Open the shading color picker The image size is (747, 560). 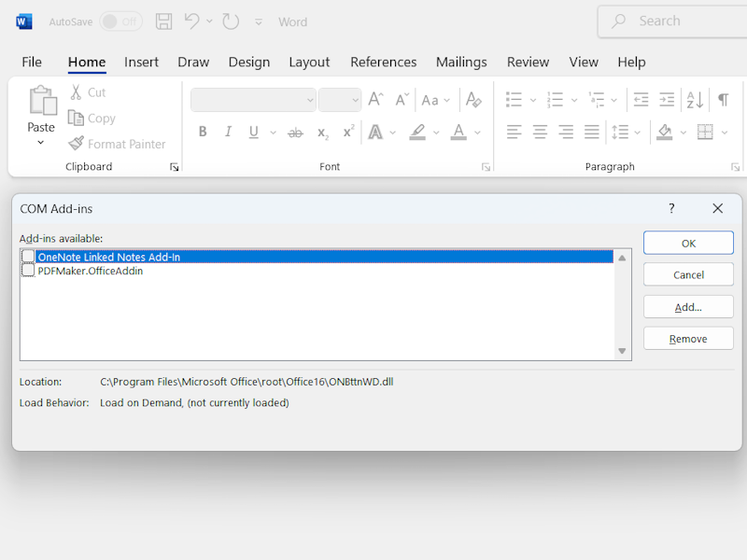tap(684, 132)
